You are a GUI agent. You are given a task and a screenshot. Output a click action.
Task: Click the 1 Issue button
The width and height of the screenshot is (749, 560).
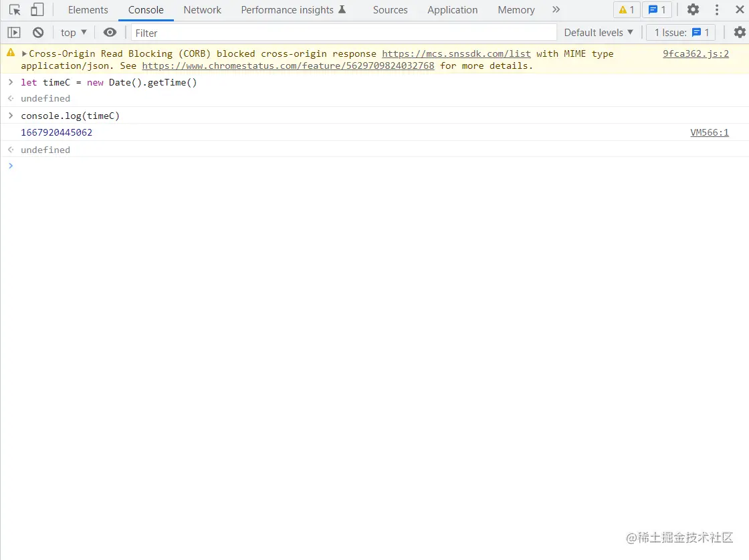(681, 33)
